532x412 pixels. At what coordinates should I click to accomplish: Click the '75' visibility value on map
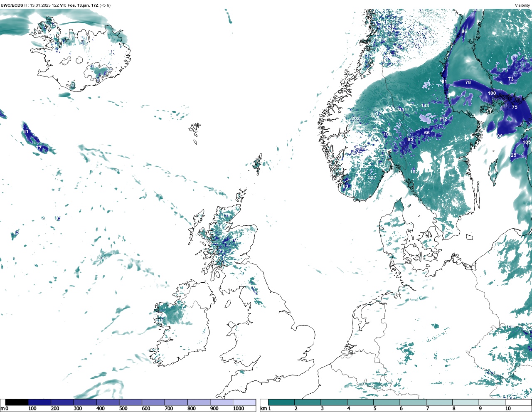pyautogui.click(x=515, y=107)
